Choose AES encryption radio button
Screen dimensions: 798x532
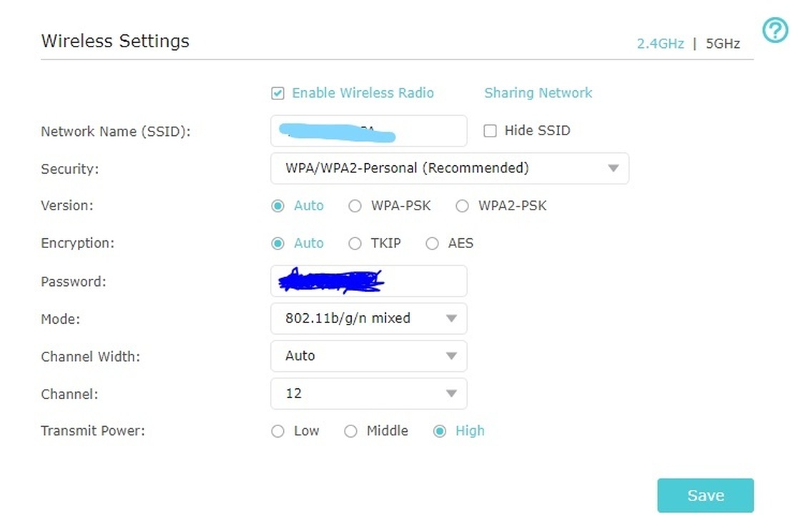[432, 244]
